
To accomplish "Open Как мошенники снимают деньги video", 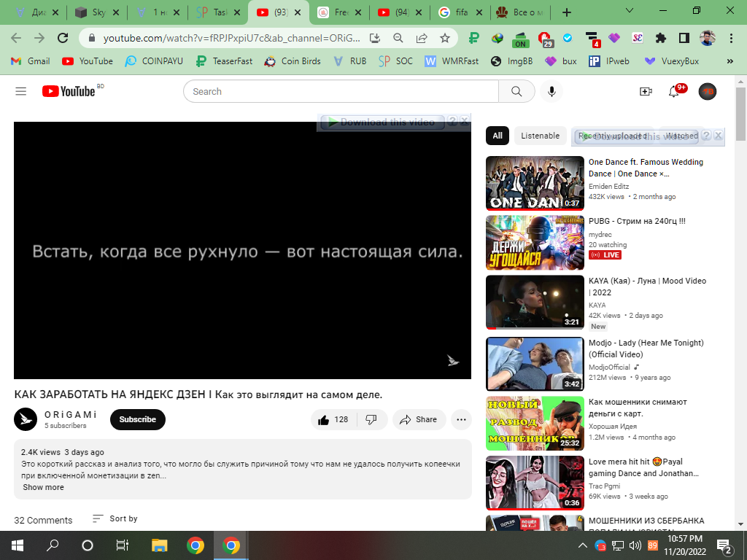I will point(638,408).
